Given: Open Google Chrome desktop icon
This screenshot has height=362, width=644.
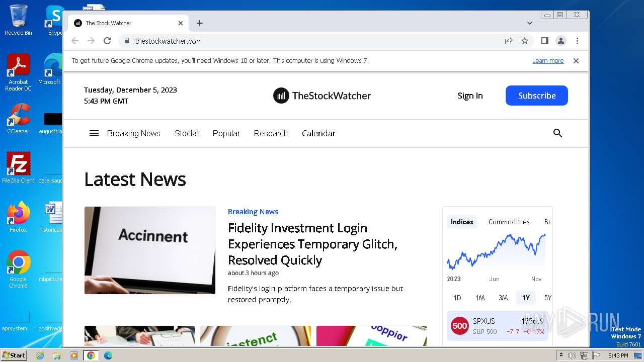Looking at the screenshot, I should pyautogui.click(x=18, y=269).
